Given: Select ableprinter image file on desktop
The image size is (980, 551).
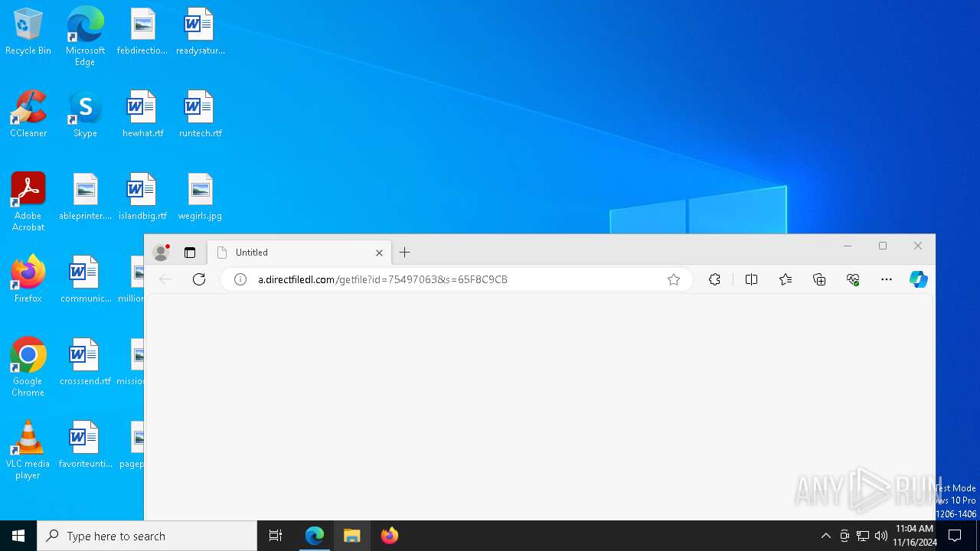Looking at the screenshot, I should (x=85, y=197).
